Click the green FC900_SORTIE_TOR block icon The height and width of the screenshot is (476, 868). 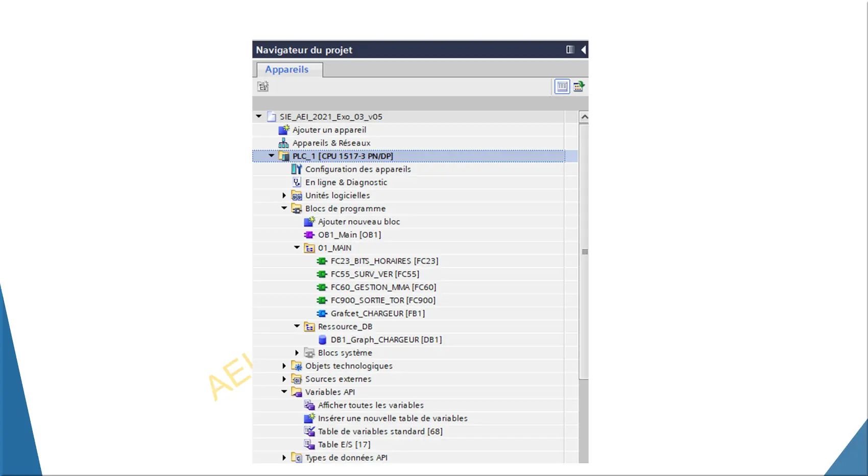coord(322,300)
